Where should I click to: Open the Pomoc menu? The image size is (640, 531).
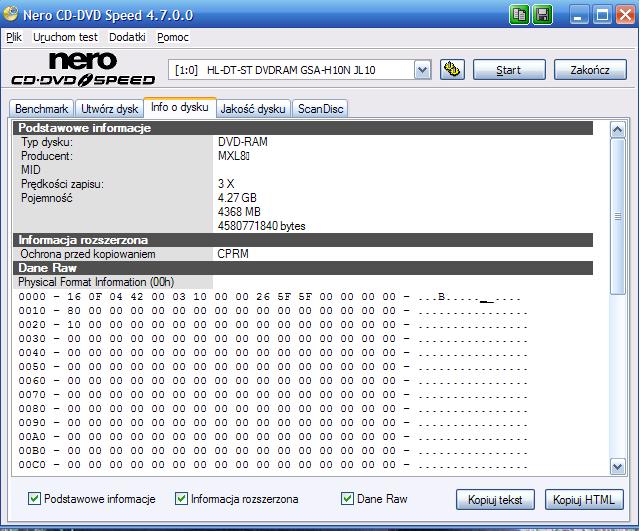coord(173,37)
